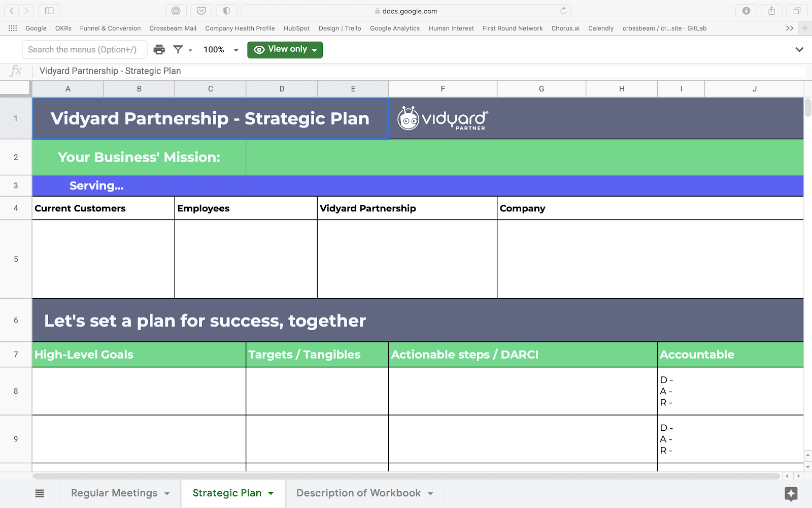Screen dimensions: 812x508
Task: Open the all sheets list icon
Action: pyautogui.click(x=40, y=493)
